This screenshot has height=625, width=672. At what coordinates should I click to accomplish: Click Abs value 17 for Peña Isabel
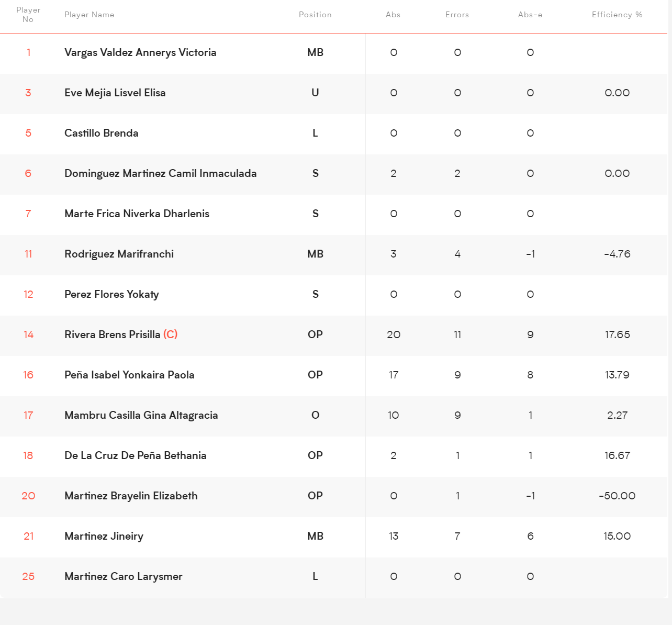point(394,375)
